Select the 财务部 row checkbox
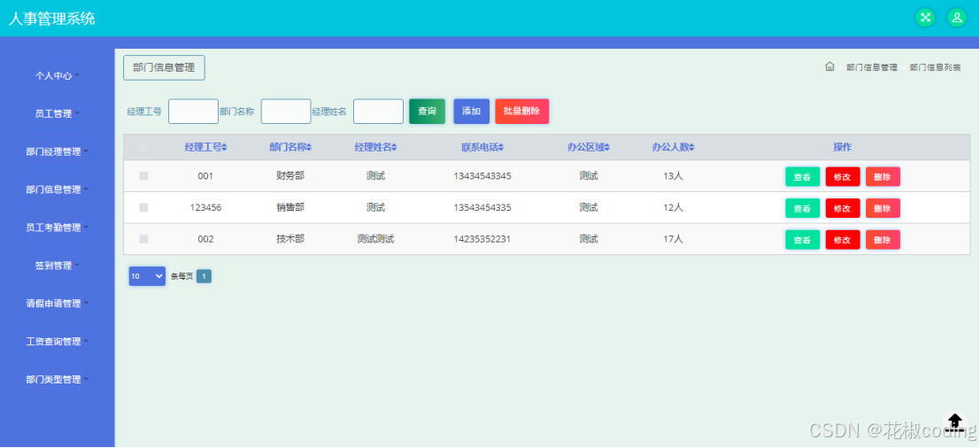Screen dimensions: 980x448 point(143,176)
